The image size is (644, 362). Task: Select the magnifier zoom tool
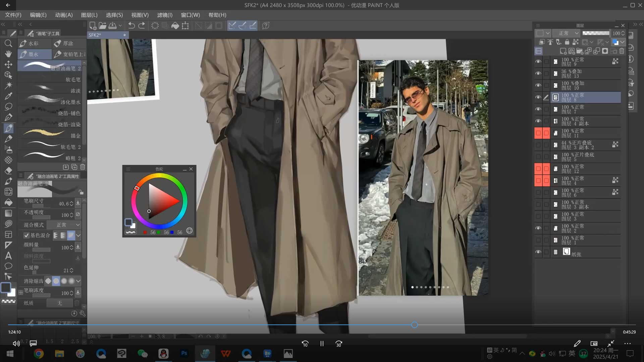(8, 44)
